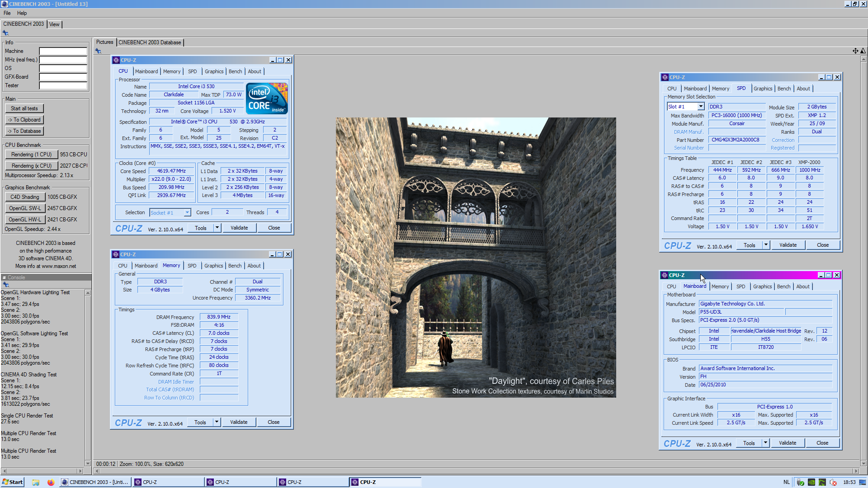
Task: Click the four-arrow move icon in the Pictures panel
Action: pyautogui.click(x=855, y=51)
